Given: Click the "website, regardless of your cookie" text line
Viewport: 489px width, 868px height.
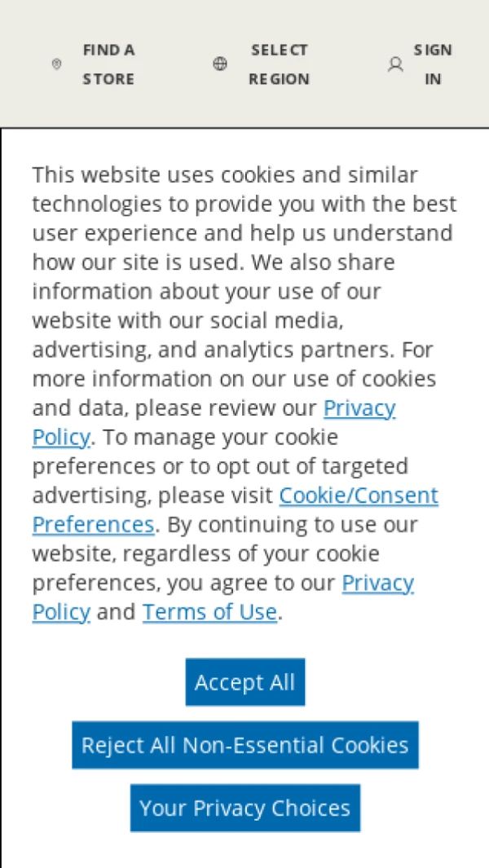Looking at the screenshot, I should (x=205, y=553).
